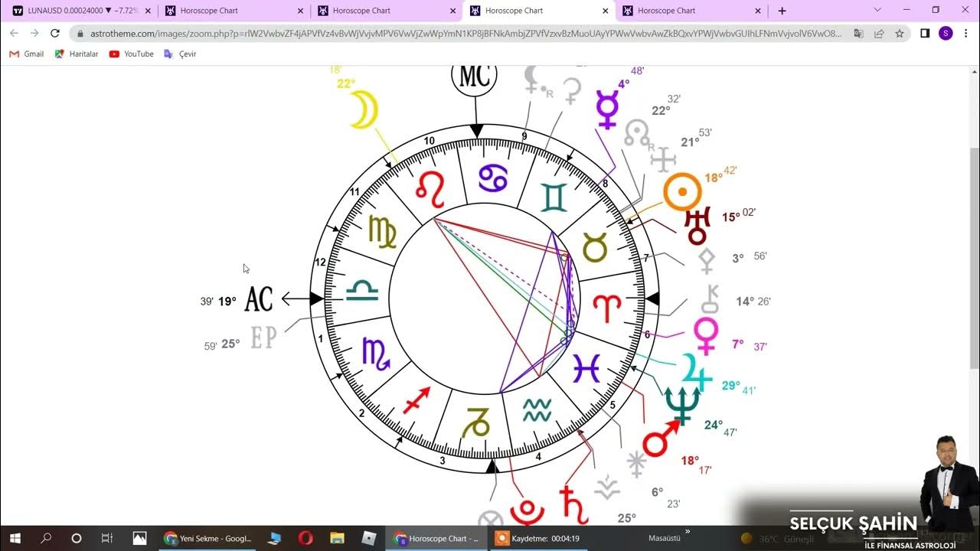Click the purple Mercury glyph
This screenshot has width=980, height=551.
(x=607, y=109)
